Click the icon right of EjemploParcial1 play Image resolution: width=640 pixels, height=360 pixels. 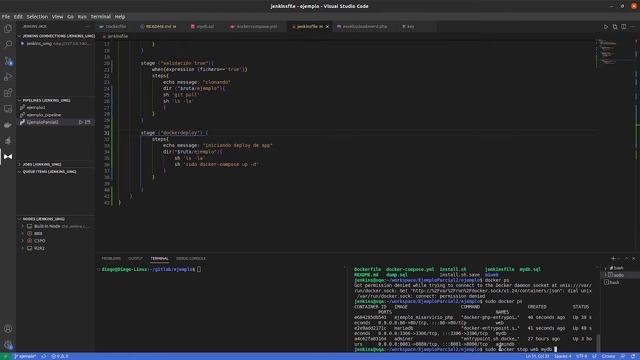click(88, 122)
